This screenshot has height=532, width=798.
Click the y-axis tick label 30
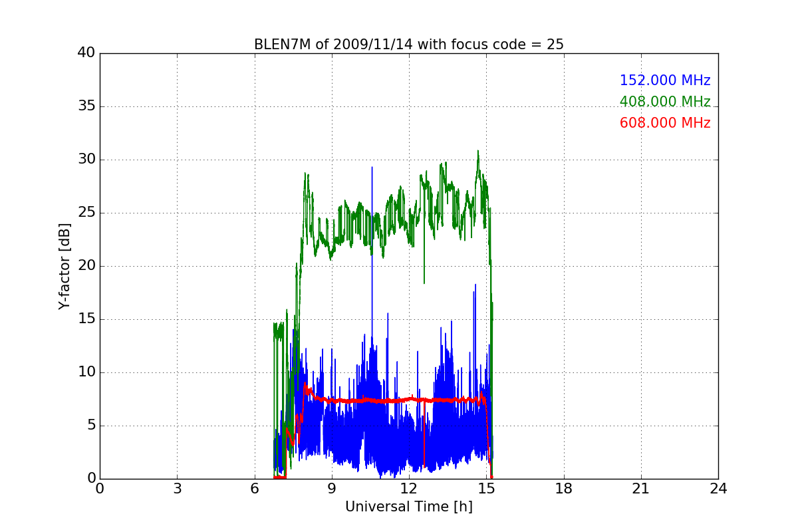pos(86,160)
